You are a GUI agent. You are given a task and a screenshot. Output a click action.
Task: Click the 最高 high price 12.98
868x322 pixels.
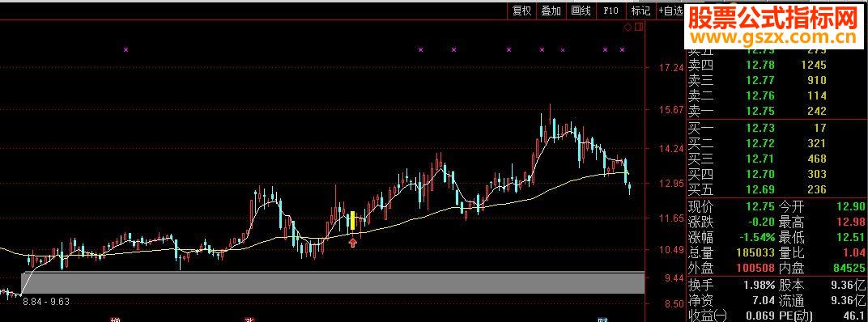851,222
